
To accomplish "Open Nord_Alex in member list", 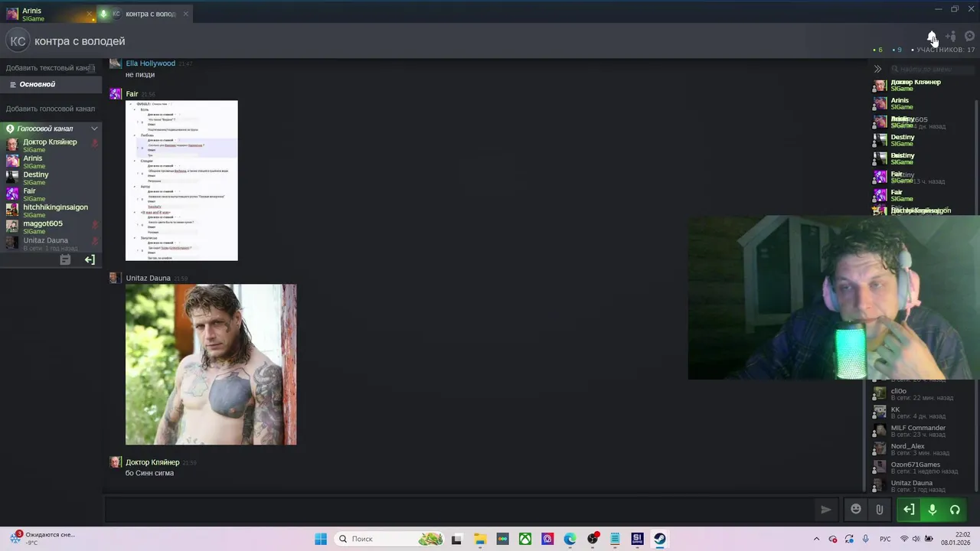I will pos(921,449).
